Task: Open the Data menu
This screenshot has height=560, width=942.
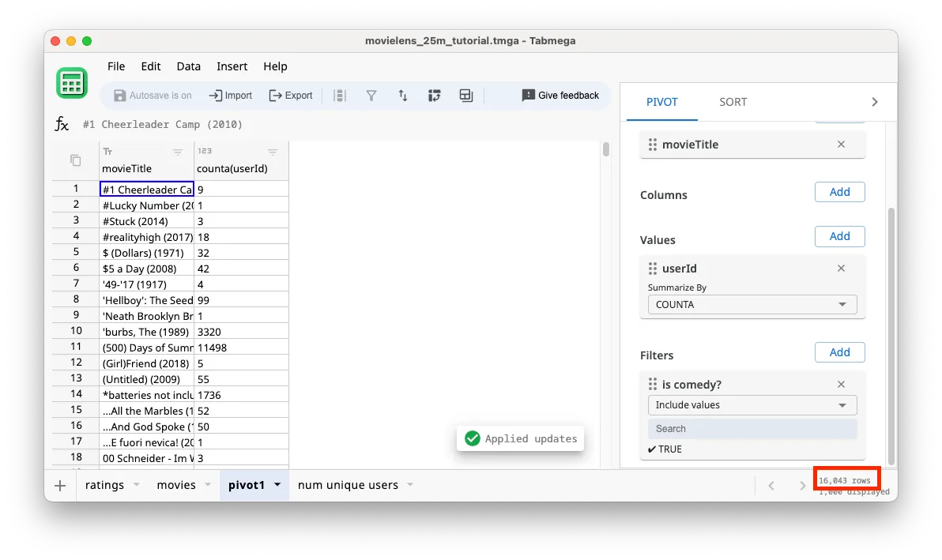Action: click(188, 66)
